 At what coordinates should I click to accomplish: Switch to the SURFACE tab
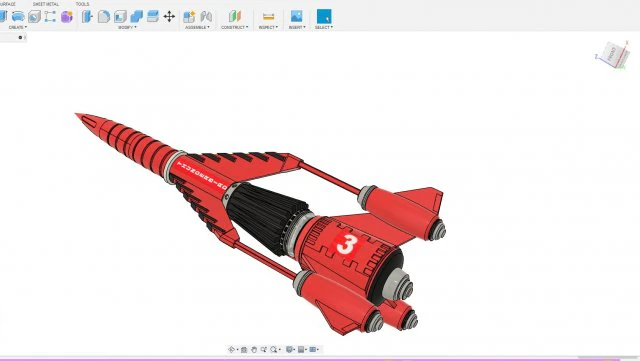tap(7, 4)
